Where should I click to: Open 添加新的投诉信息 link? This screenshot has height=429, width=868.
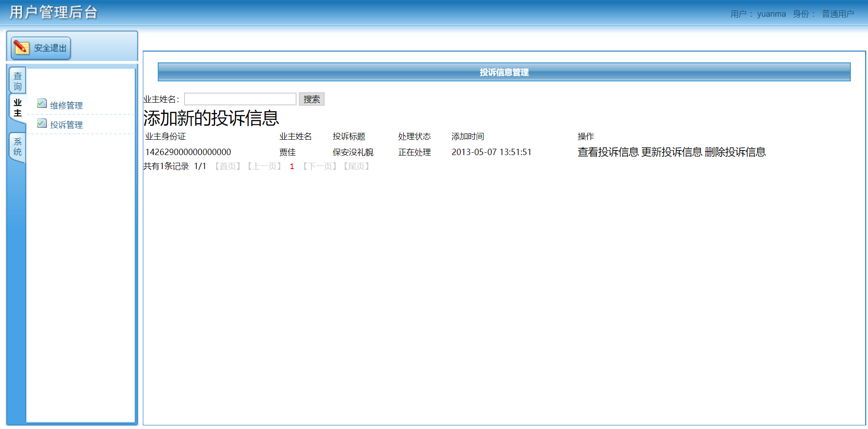211,118
